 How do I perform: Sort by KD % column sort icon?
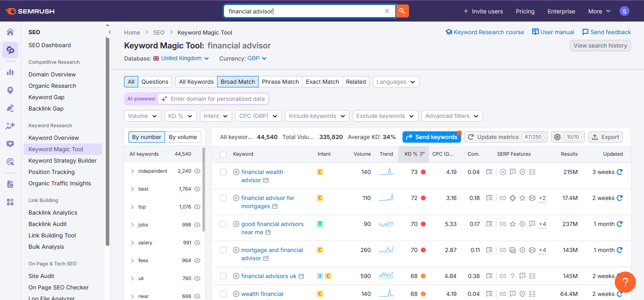point(422,154)
